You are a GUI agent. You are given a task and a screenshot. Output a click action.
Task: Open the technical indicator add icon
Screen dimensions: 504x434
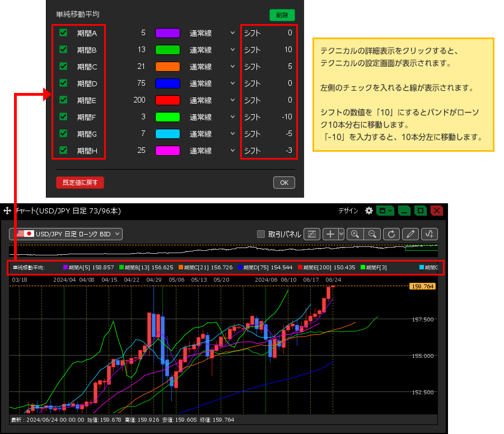(x=430, y=234)
